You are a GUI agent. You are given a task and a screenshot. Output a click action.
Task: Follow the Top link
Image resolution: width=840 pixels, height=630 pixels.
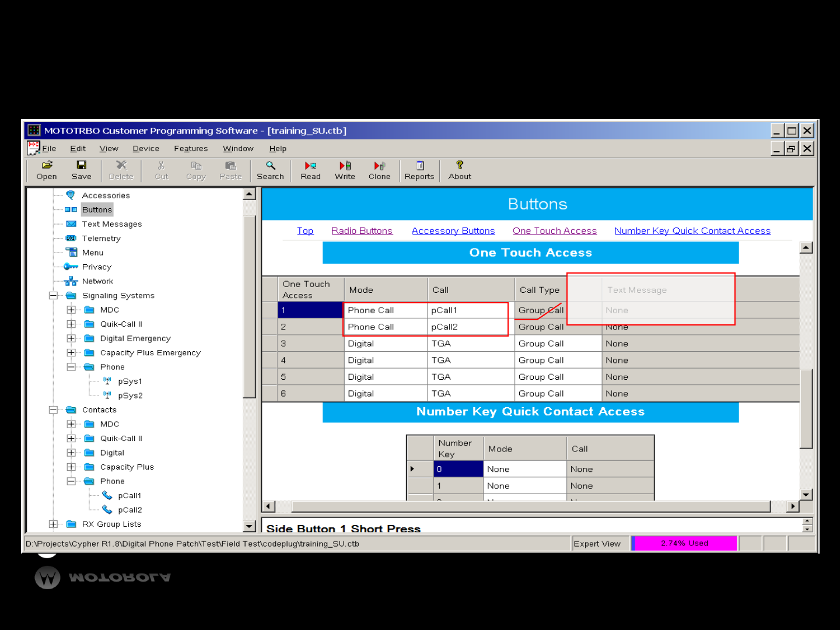tap(305, 231)
